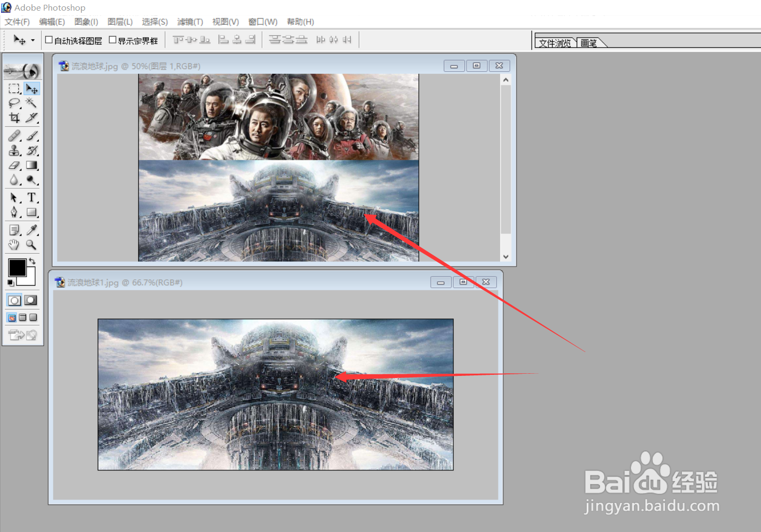Click distribute left edges icon
This screenshot has height=532, width=761.
click(320, 40)
